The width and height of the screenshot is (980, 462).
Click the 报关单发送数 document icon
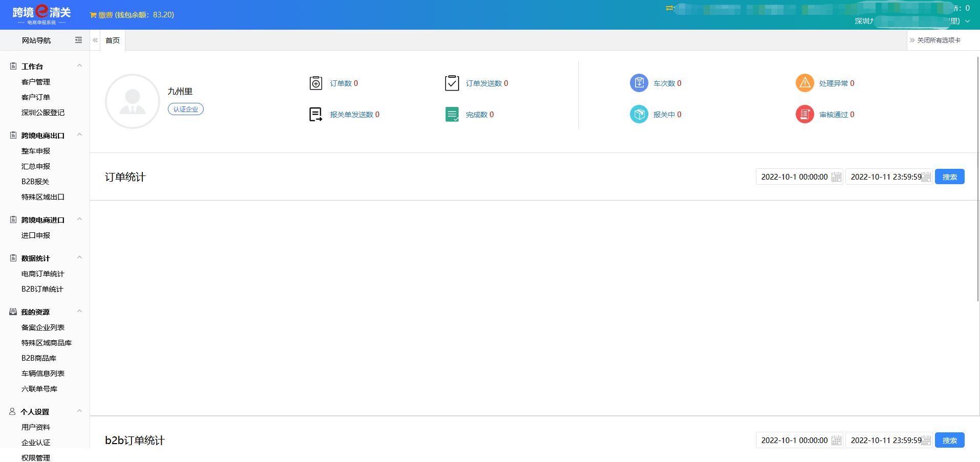(316, 114)
